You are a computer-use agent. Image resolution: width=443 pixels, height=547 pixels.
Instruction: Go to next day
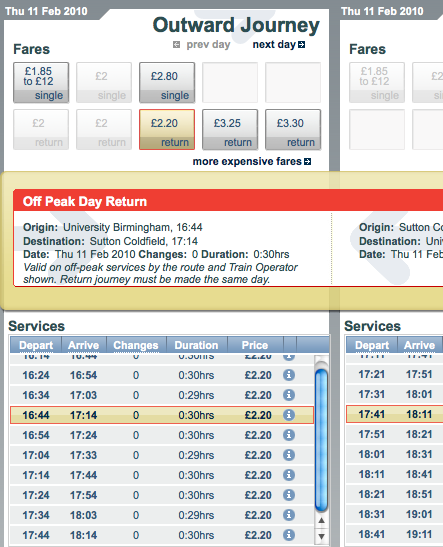tap(279, 45)
